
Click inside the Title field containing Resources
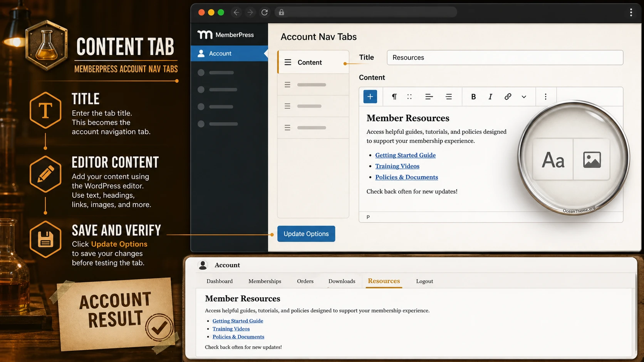[505, 58]
